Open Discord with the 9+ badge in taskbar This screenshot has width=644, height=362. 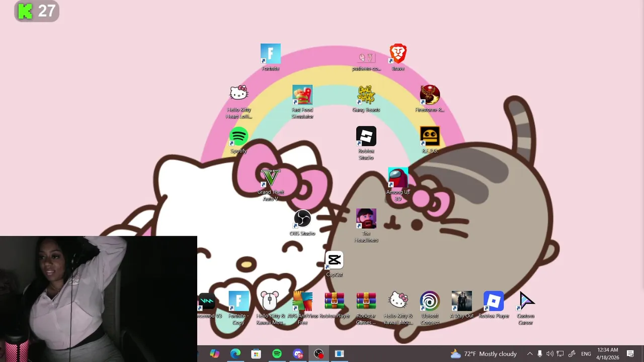[298, 354]
